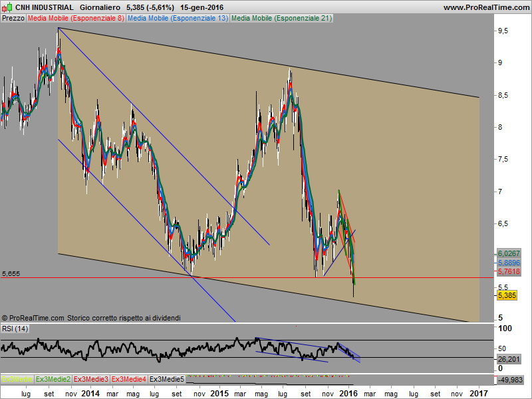The width and height of the screenshot is (532, 399).
Task: Click the 9,5 price axis label
Action: [503, 31]
